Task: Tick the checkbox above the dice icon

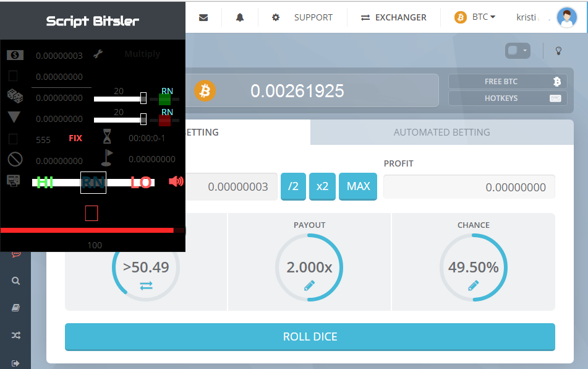Action: point(13,76)
